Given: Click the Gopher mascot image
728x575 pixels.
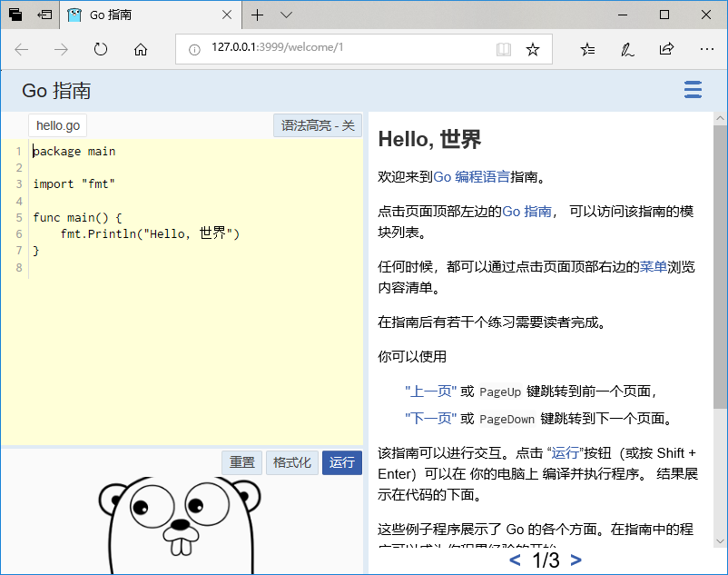Looking at the screenshot, I should click(x=180, y=525).
